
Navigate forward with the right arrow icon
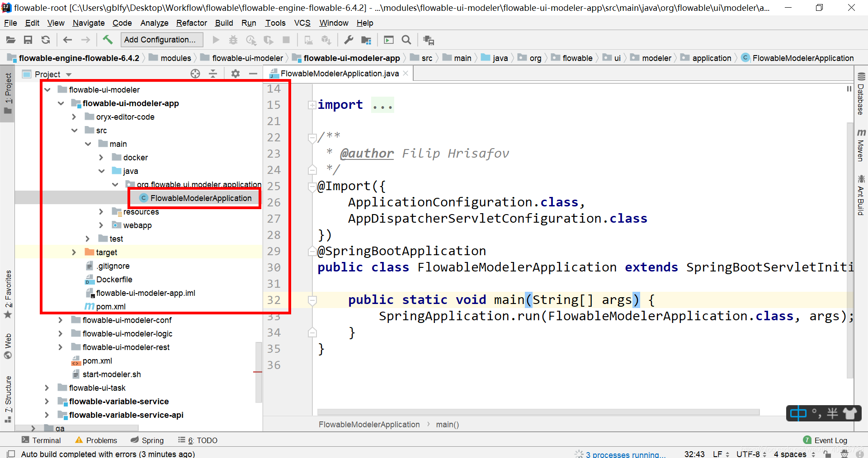coord(85,40)
